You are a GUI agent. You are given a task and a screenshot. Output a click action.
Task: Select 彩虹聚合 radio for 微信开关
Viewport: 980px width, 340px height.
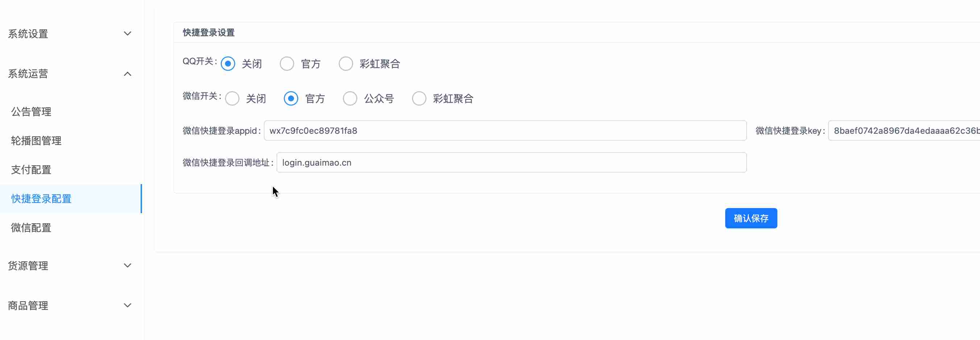coord(419,99)
